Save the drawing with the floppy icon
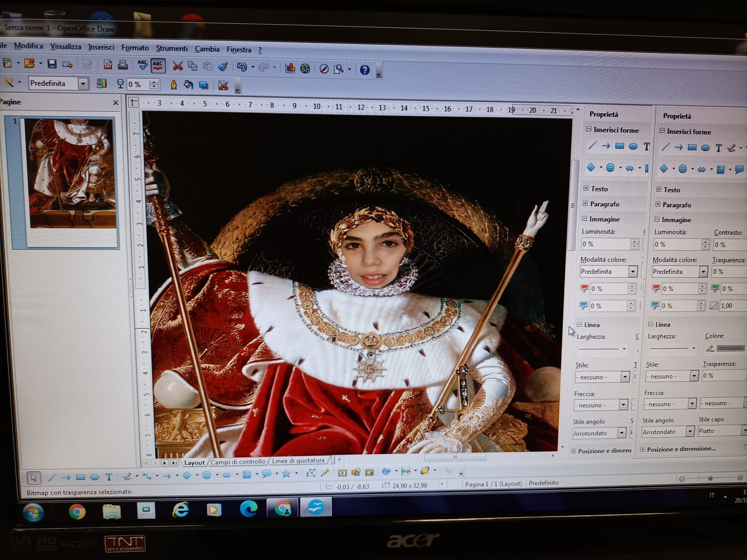The height and width of the screenshot is (560, 747). (x=52, y=64)
